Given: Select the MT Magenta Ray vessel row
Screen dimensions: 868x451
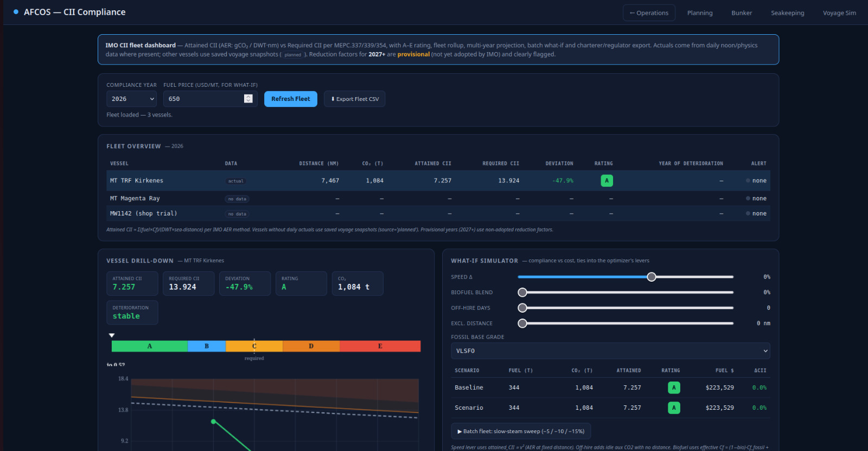Looking at the screenshot, I should click(438, 199).
